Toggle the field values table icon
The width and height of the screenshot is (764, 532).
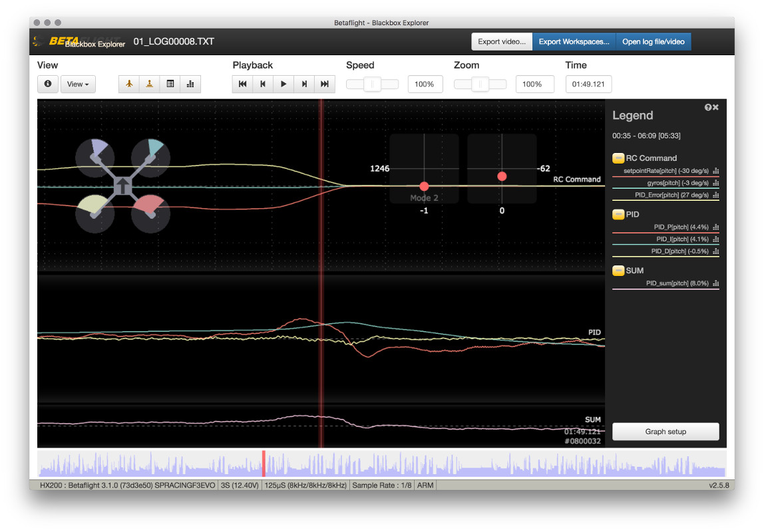click(x=170, y=84)
